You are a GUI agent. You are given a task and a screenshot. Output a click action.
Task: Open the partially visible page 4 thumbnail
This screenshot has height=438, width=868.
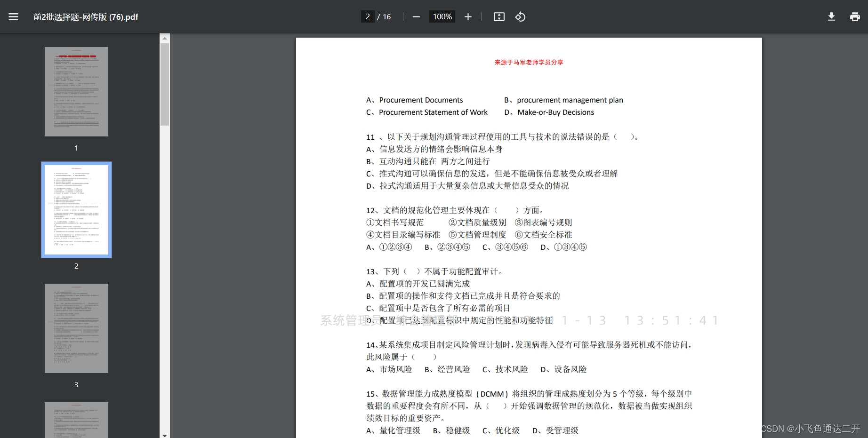[76, 420]
